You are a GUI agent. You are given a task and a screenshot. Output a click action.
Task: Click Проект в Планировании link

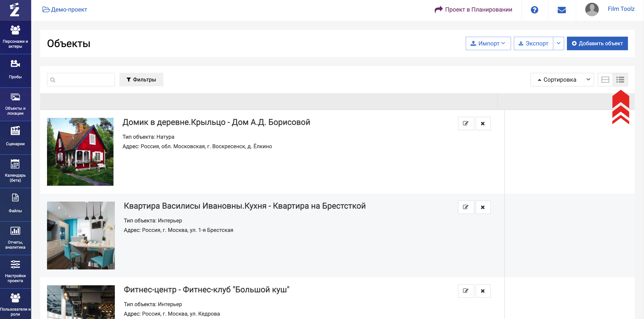(473, 10)
